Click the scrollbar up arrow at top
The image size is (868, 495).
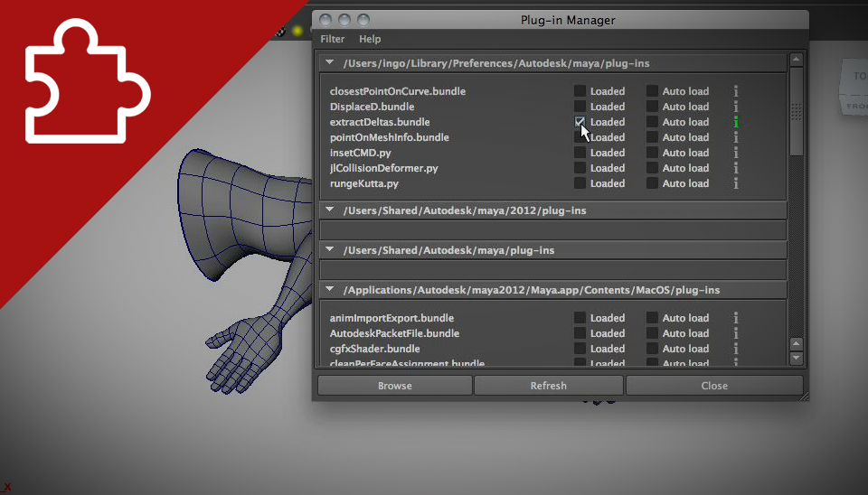tap(796, 60)
